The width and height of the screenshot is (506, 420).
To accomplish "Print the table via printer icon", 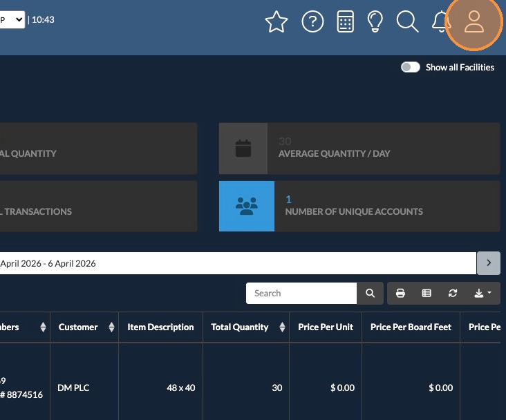I will [400, 293].
